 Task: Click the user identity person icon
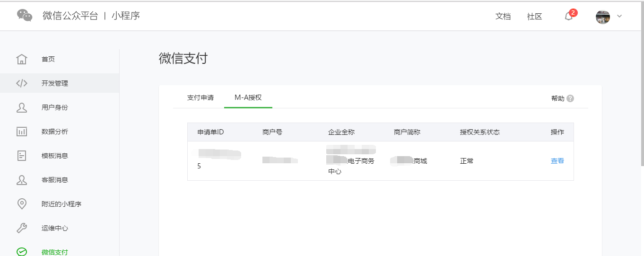[x=22, y=107]
